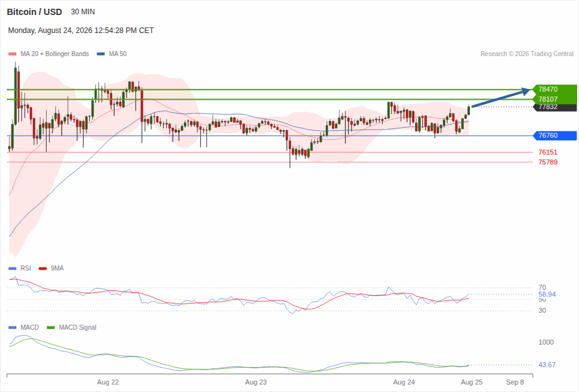This screenshot has height=392, width=579.
Task: Click the Aug 24 date axis label
Action: pyautogui.click(x=404, y=382)
